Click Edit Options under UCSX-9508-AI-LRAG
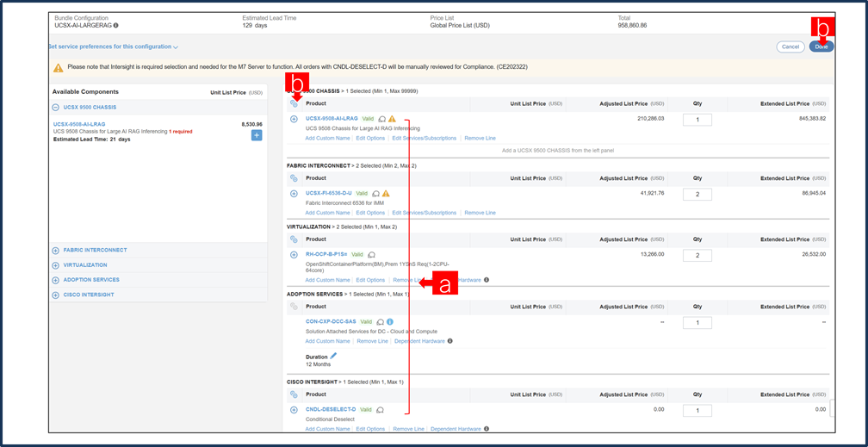The width and height of the screenshot is (868, 447). coord(370,138)
